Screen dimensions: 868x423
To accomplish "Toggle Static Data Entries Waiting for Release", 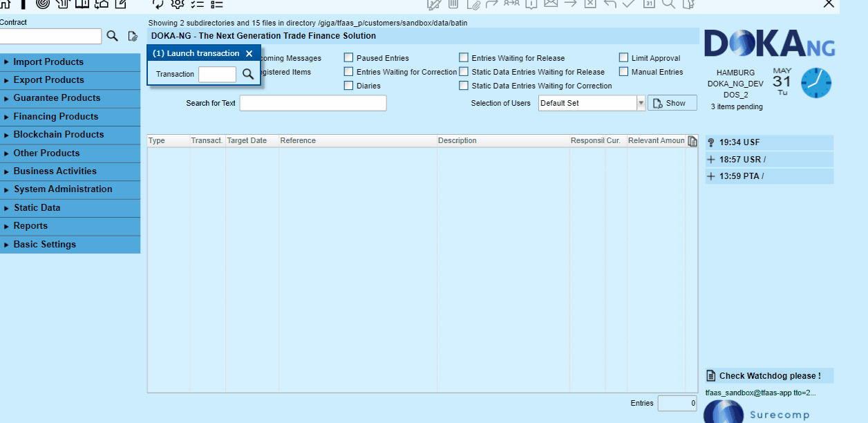I will pos(464,72).
